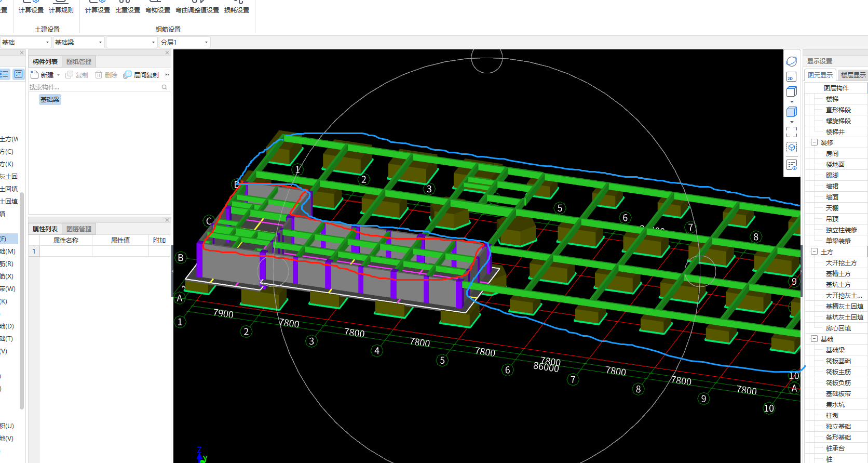Close the component list panel
This screenshot has width=868, height=463.
pos(167,52)
